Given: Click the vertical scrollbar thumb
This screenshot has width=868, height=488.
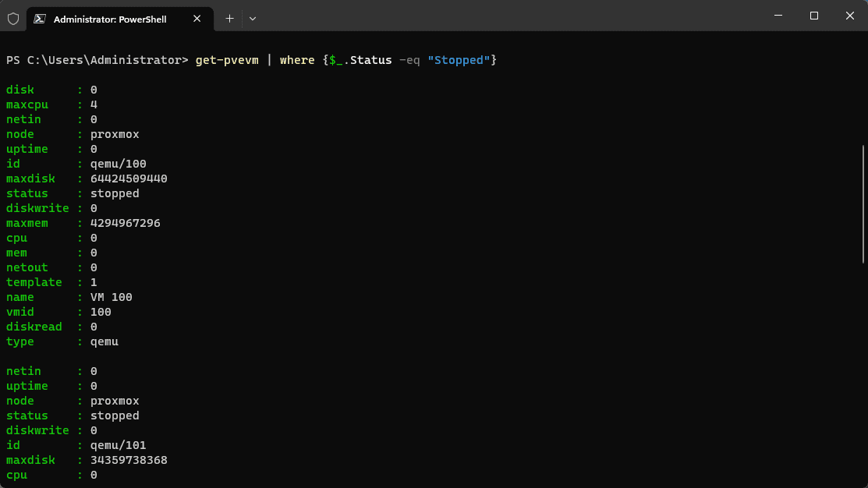Looking at the screenshot, I should tap(863, 203).
